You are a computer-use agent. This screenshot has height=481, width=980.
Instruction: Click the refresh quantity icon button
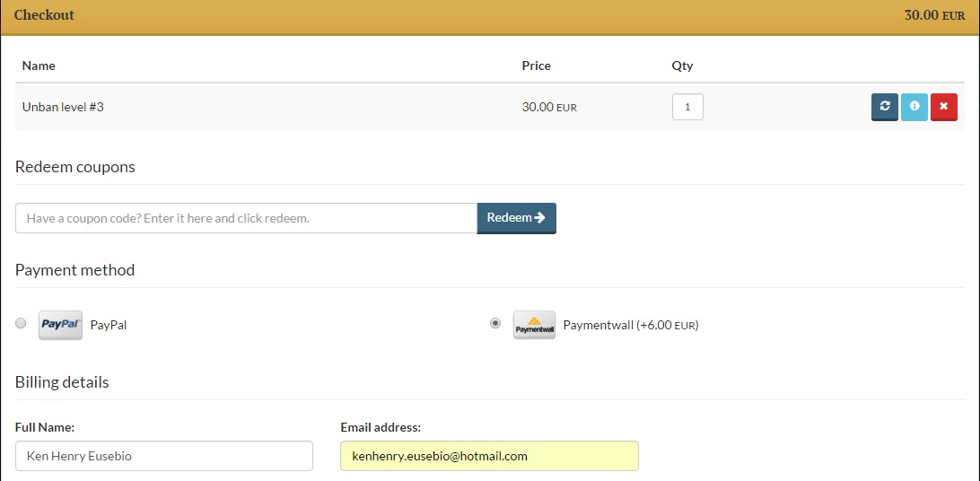(884, 107)
